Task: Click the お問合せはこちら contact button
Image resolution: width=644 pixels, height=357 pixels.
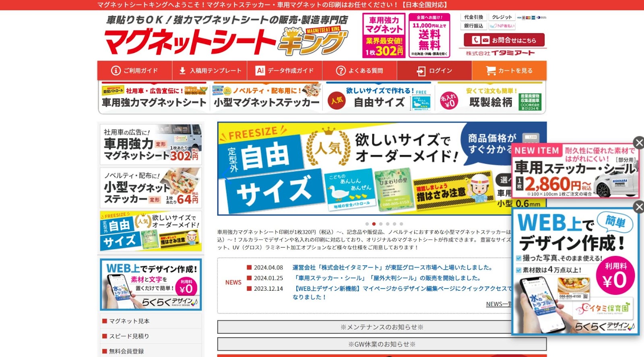Action: [504, 40]
